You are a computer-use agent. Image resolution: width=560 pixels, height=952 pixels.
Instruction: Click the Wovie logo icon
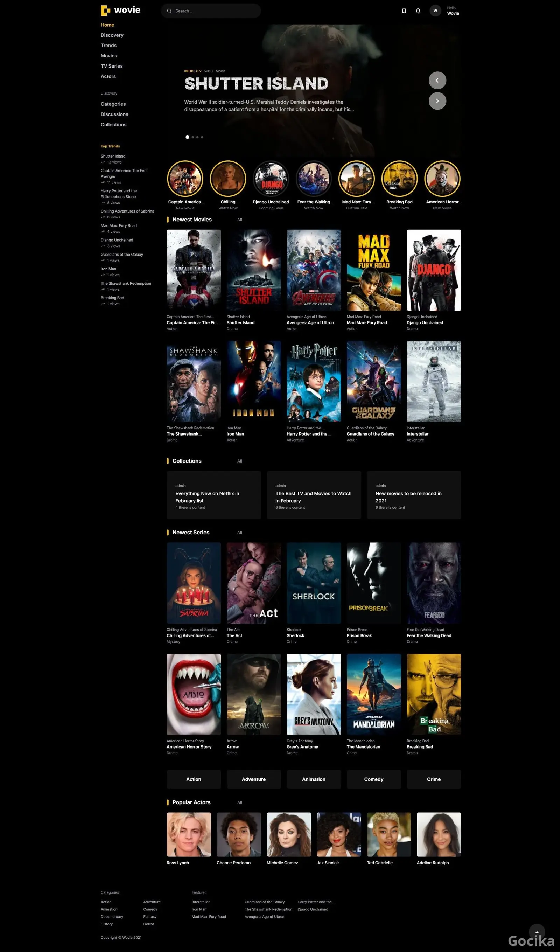pos(105,11)
